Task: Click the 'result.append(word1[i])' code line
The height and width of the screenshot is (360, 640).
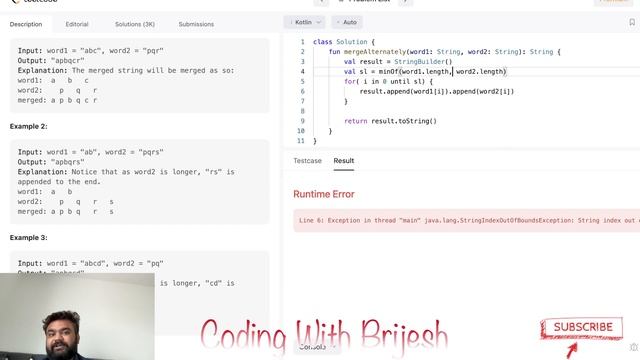Action: [x=437, y=91]
